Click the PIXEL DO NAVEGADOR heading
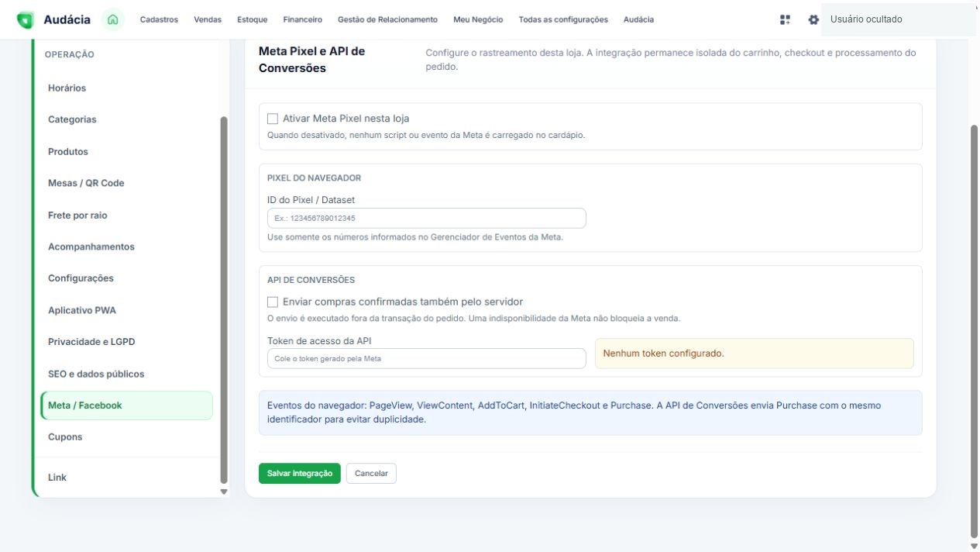Screen dimensions: 980x552 [314, 178]
